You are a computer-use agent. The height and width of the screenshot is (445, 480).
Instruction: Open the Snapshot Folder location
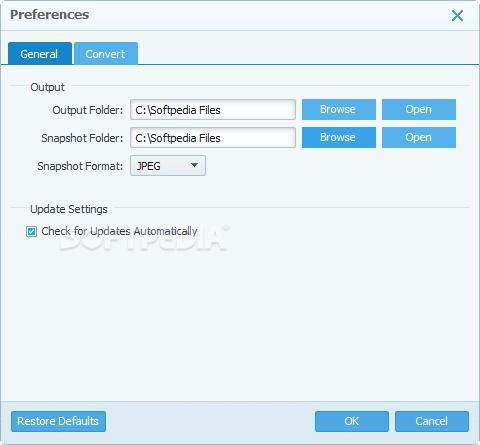coord(419,137)
